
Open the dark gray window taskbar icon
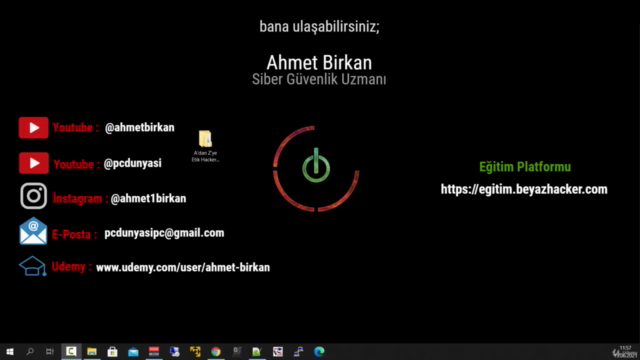[x=237, y=351]
